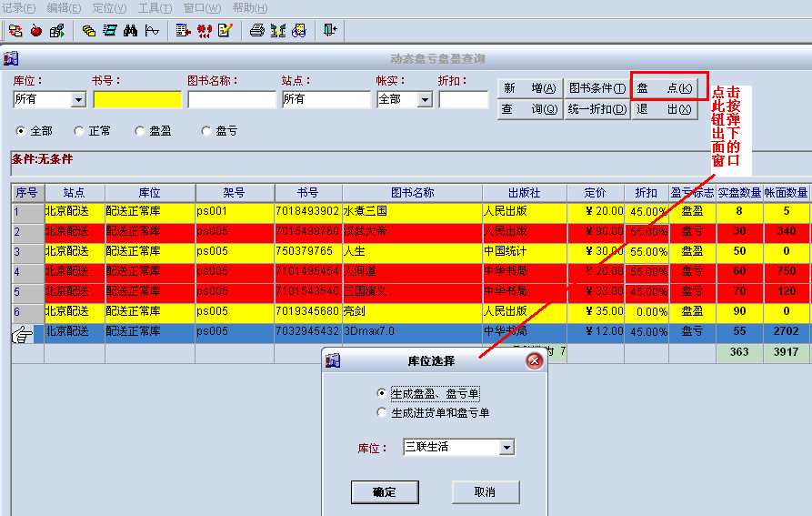Click total cell 3917

787,352
